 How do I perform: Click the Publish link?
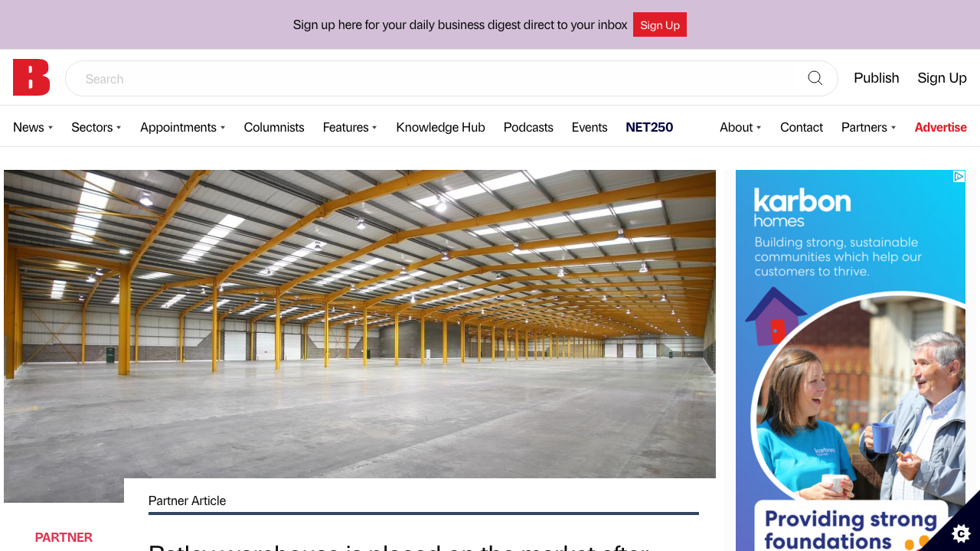pos(876,78)
